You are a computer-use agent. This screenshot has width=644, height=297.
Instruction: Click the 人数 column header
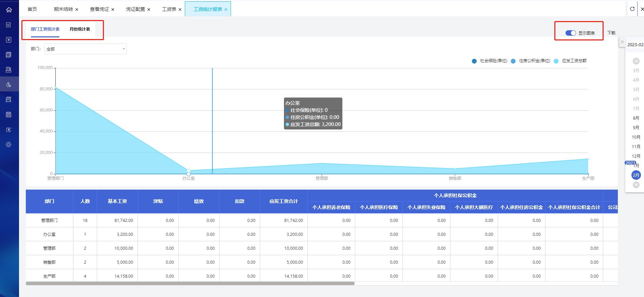85,202
